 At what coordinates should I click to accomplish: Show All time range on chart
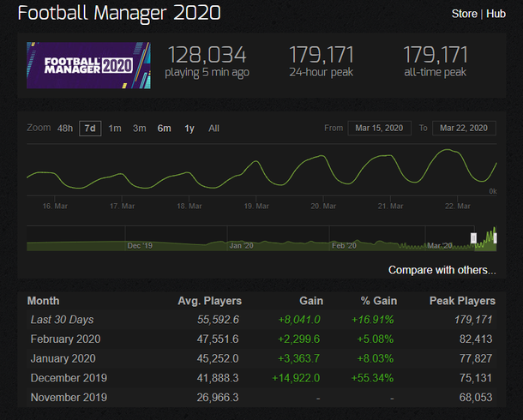pyautogui.click(x=213, y=129)
